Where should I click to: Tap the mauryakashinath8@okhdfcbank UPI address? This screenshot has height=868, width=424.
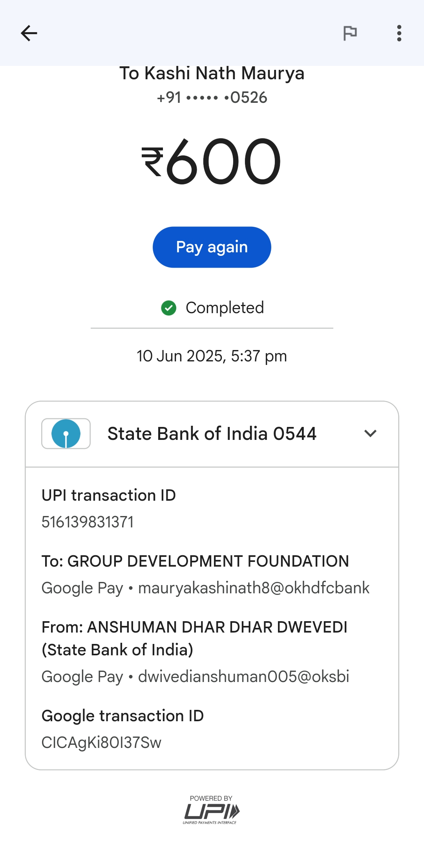pos(254,588)
